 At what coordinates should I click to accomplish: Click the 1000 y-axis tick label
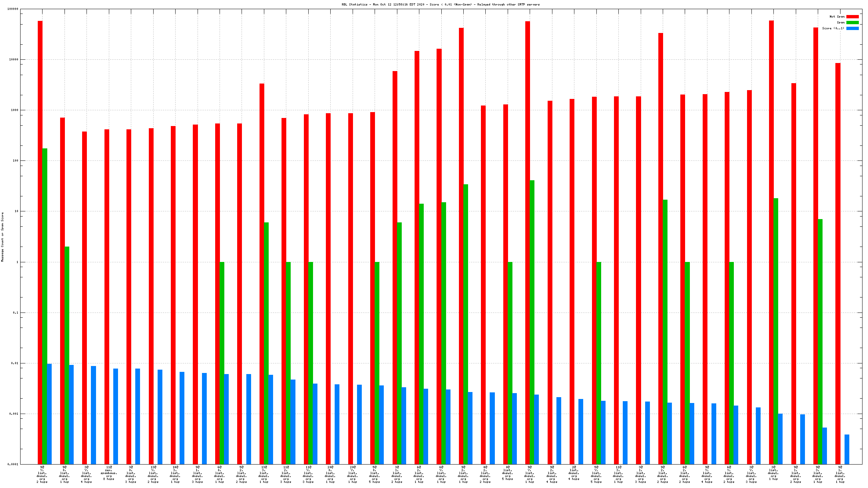tap(14, 110)
